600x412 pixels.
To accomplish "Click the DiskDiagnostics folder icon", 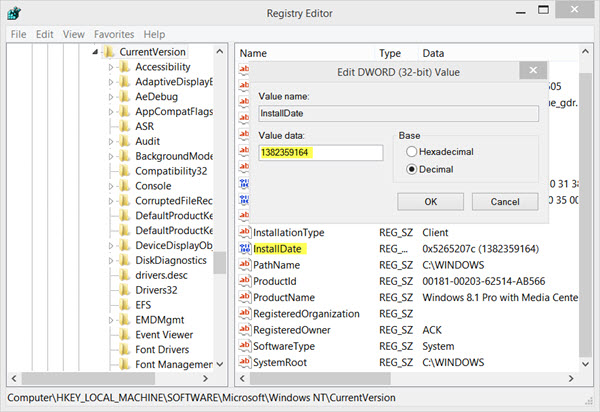I will coord(124,260).
